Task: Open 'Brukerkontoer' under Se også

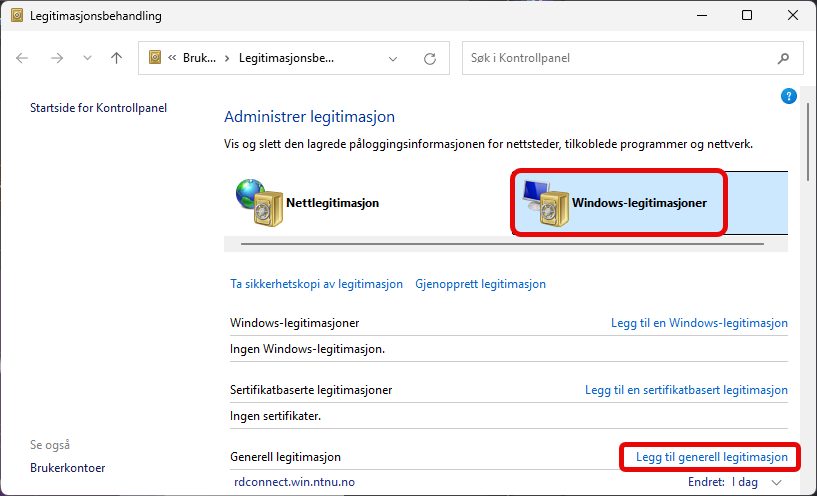Action: coord(68,468)
